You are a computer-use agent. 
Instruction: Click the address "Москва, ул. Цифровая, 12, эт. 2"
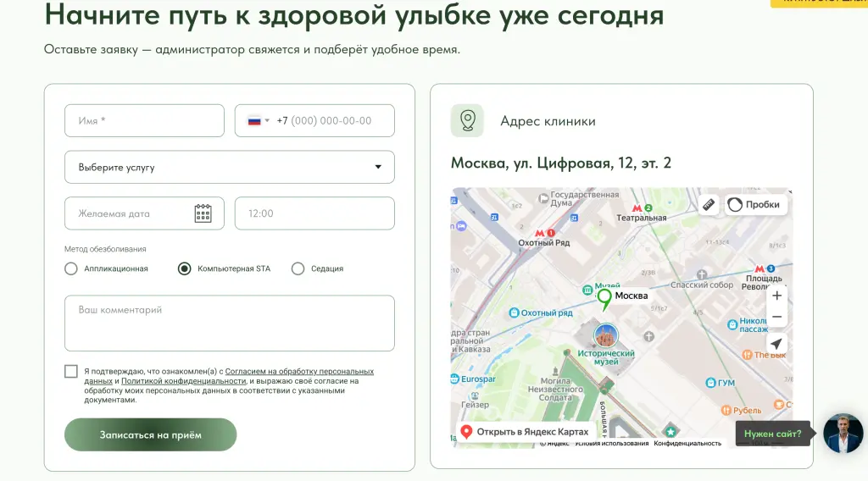[561, 163]
